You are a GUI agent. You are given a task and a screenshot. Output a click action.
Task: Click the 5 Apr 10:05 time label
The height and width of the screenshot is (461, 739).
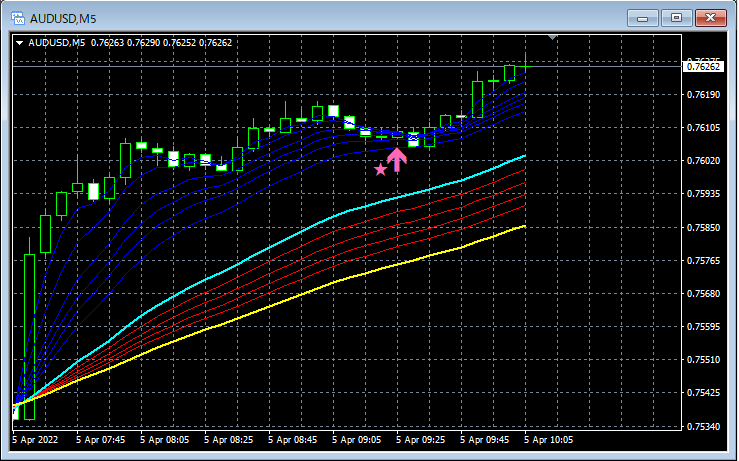coord(549,440)
